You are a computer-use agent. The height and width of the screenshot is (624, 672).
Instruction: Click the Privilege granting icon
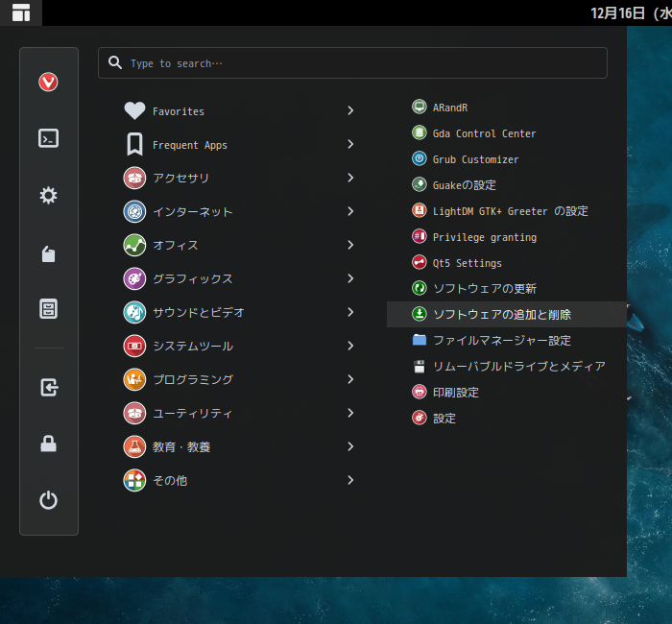(420, 236)
